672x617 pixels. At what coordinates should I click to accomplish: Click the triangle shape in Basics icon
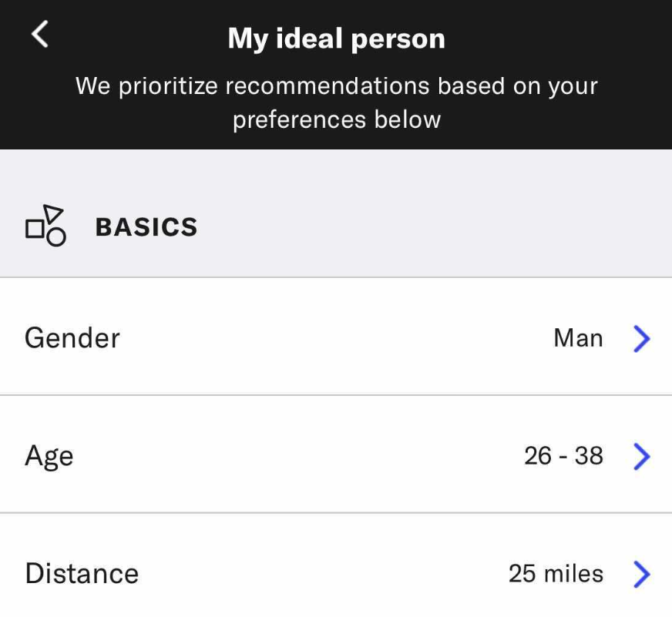[53, 213]
